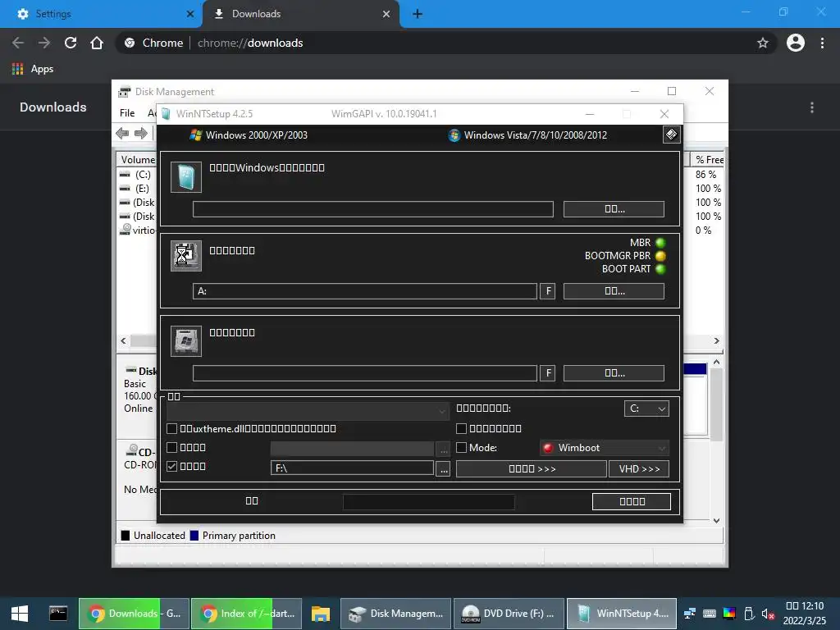Open File Explorer from taskbar

321,614
